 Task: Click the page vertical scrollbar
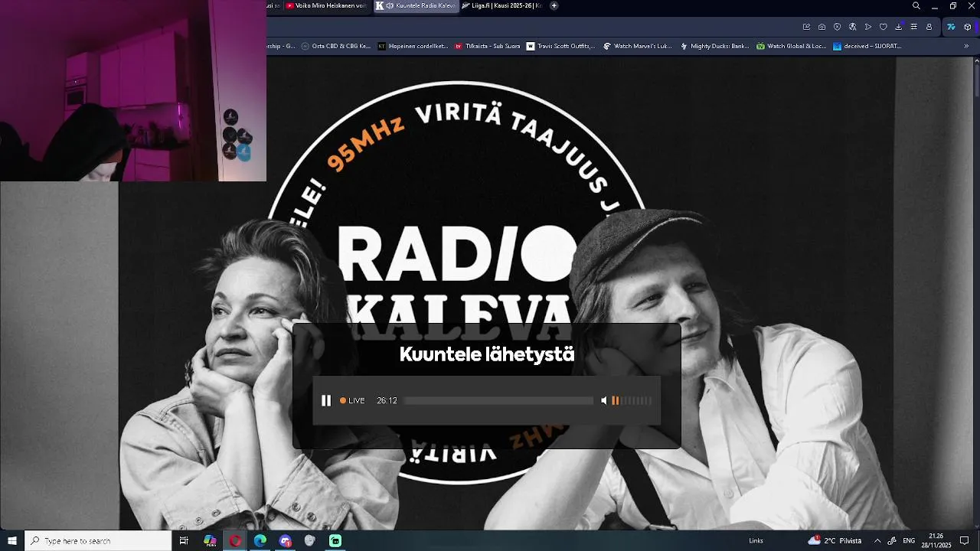coord(976,291)
